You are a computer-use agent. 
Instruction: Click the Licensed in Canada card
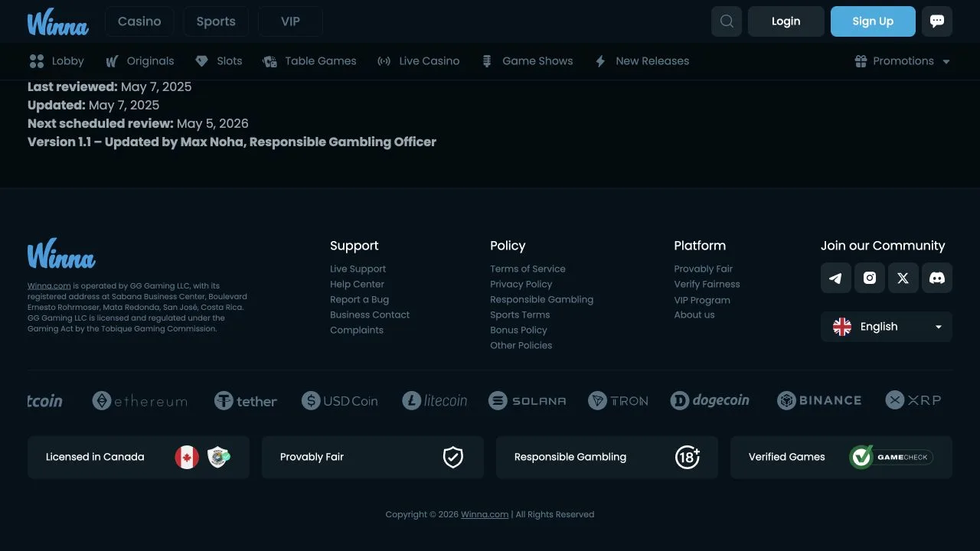[x=139, y=457]
